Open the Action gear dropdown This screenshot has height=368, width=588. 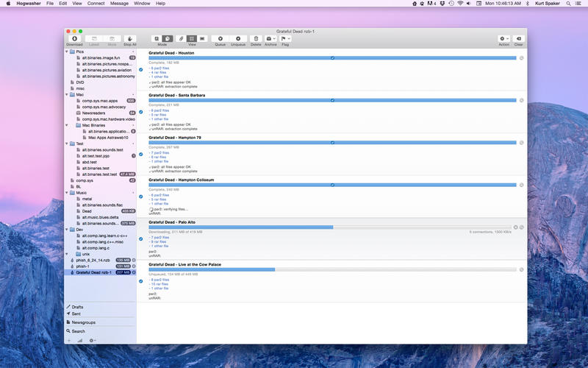pos(503,38)
